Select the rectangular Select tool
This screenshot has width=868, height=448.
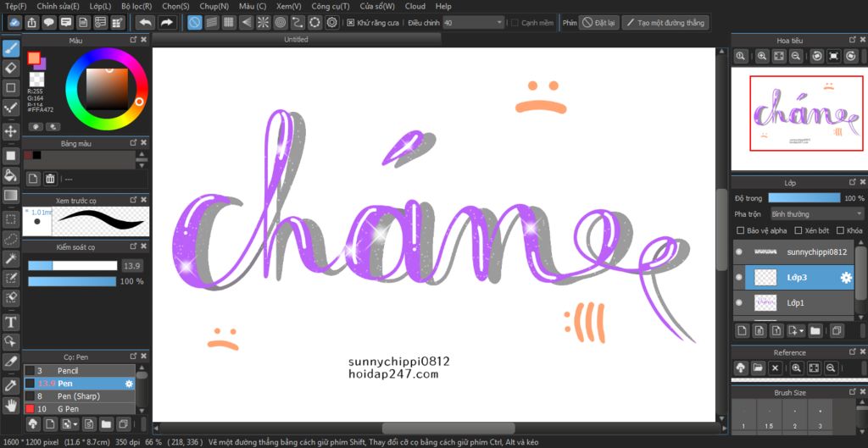pyautogui.click(x=11, y=219)
